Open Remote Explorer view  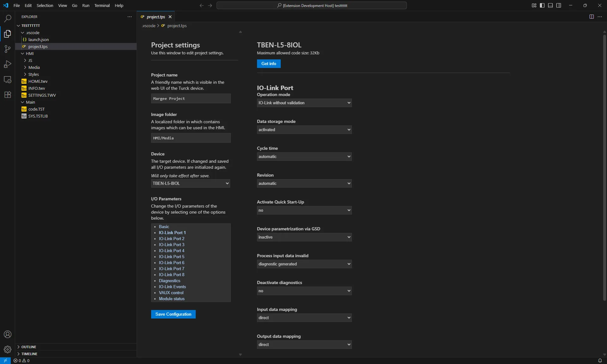pos(8,79)
